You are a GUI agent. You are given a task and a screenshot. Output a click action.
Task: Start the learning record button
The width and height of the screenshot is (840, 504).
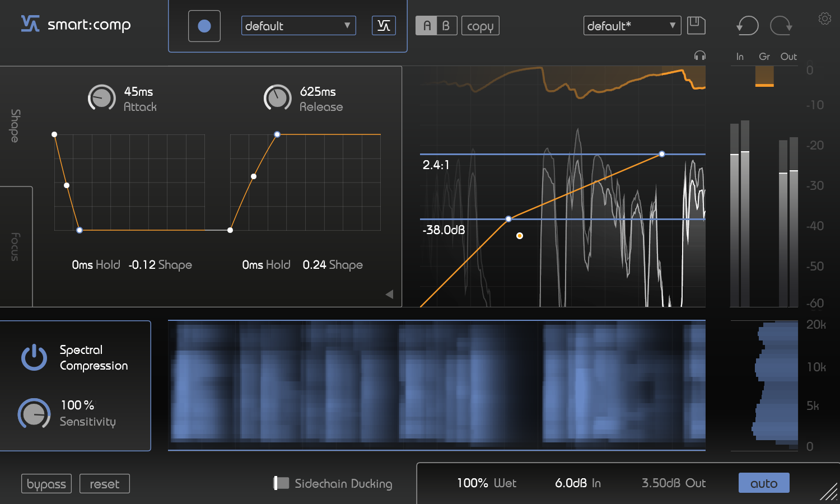(x=204, y=26)
